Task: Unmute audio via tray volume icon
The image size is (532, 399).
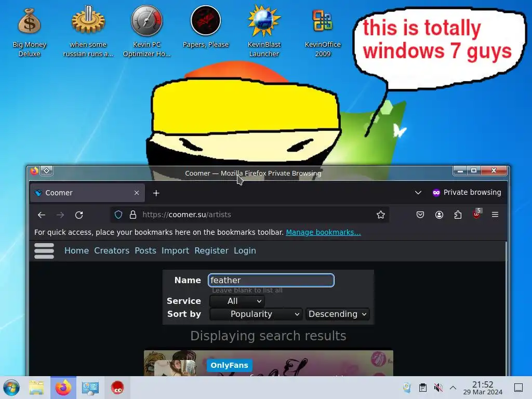Action: [x=438, y=388]
